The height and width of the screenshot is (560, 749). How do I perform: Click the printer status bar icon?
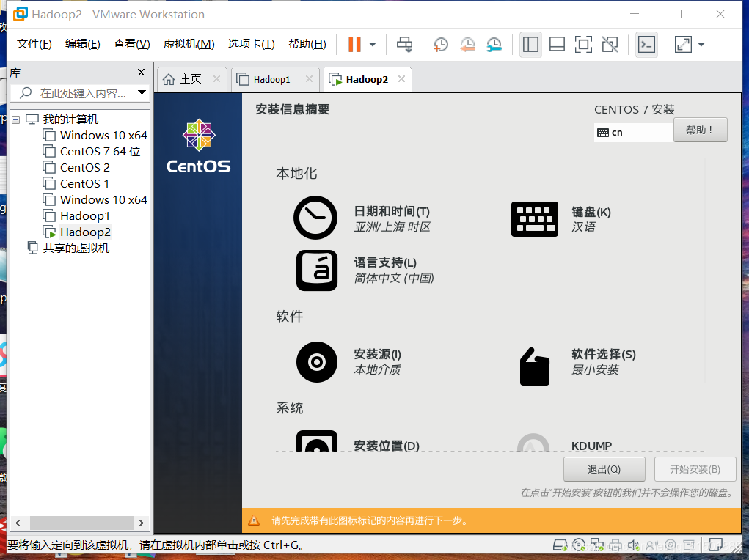point(615,545)
